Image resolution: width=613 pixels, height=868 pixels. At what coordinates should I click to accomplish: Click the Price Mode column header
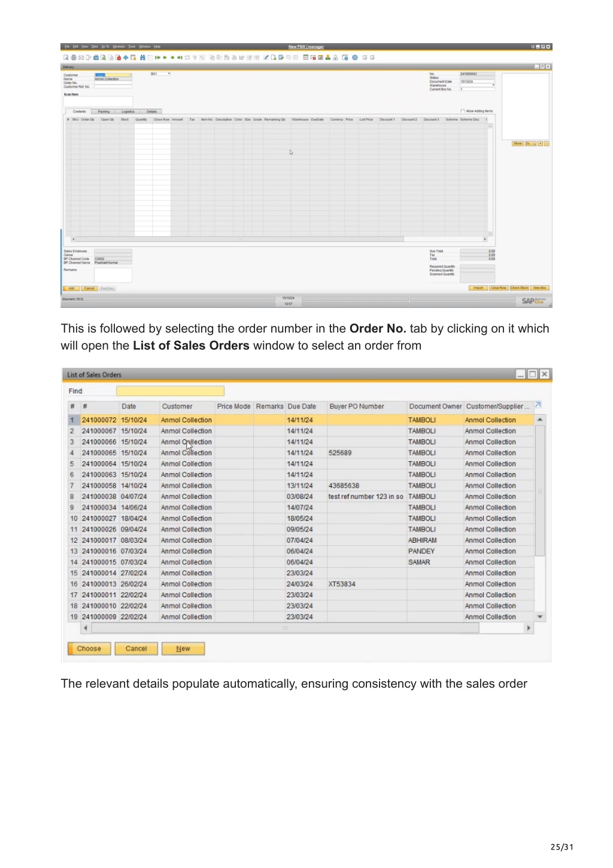233,406
